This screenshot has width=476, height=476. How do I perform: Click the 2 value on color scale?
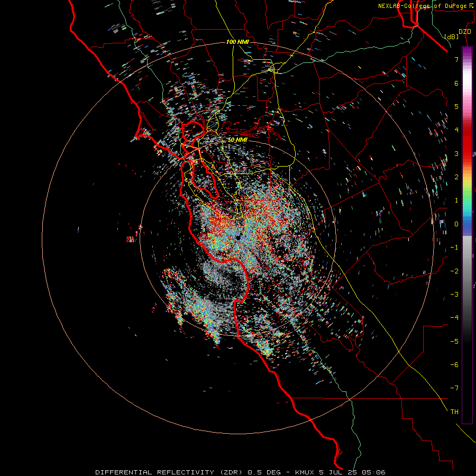pyautogui.click(x=456, y=177)
